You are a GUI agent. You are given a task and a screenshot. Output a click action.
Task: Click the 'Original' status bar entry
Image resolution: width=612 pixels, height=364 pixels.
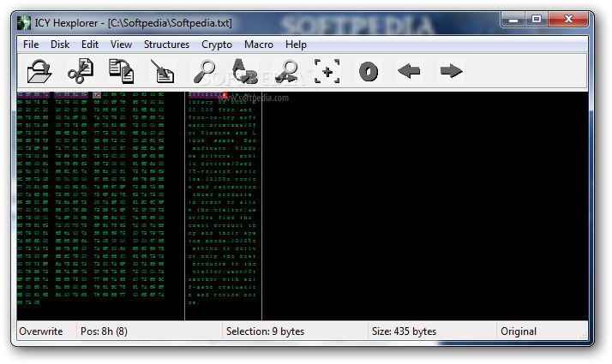tap(519, 331)
